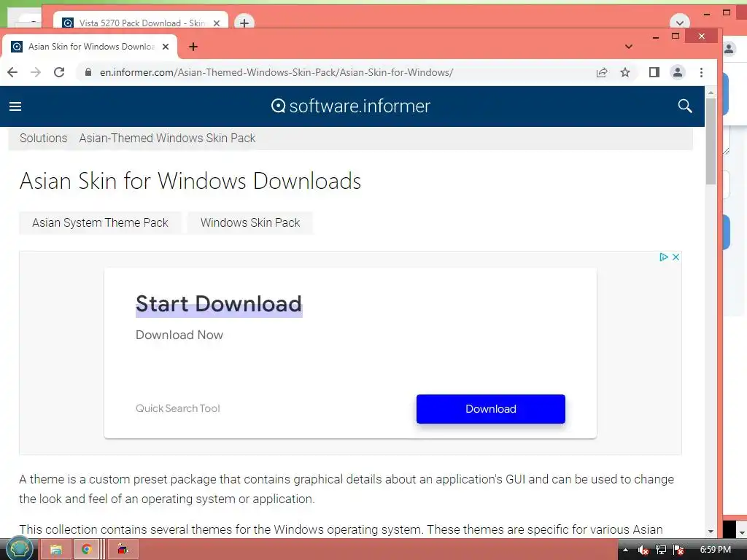
Task: Close the ad with X icon
Action: [676, 257]
